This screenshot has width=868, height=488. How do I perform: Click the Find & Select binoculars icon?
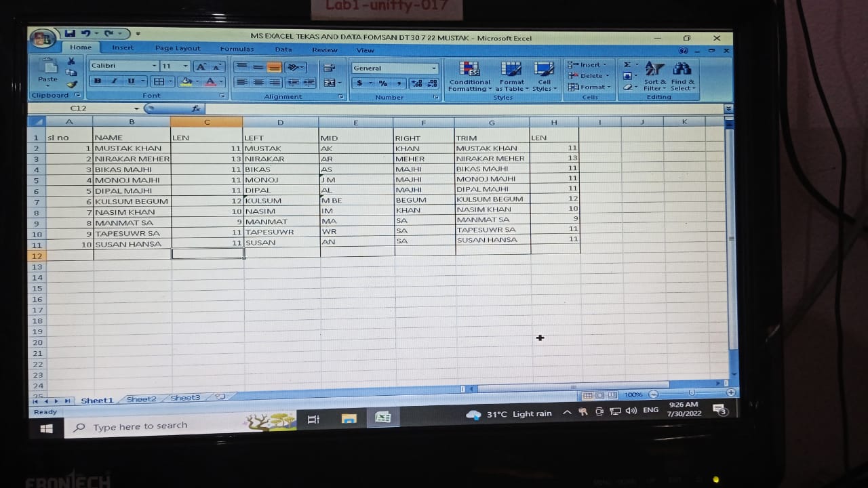click(x=682, y=76)
